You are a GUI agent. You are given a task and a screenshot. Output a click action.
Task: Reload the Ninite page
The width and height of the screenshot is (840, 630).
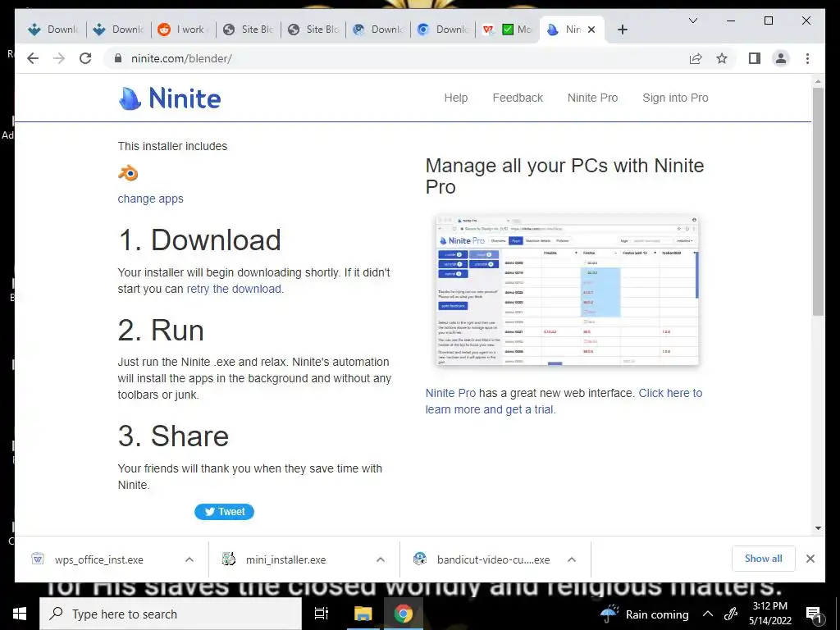(x=85, y=58)
